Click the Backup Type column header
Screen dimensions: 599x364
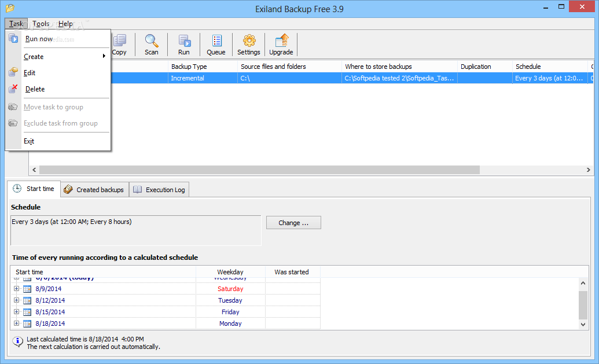click(203, 67)
